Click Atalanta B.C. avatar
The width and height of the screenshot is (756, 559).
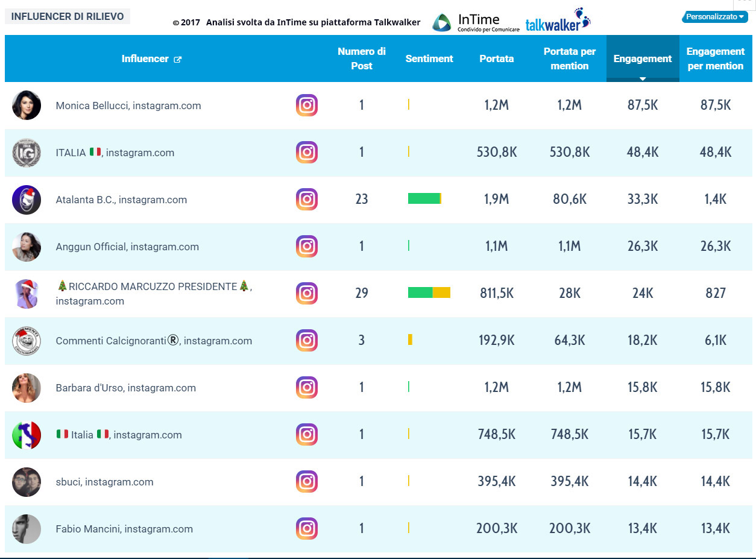(27, 200)
